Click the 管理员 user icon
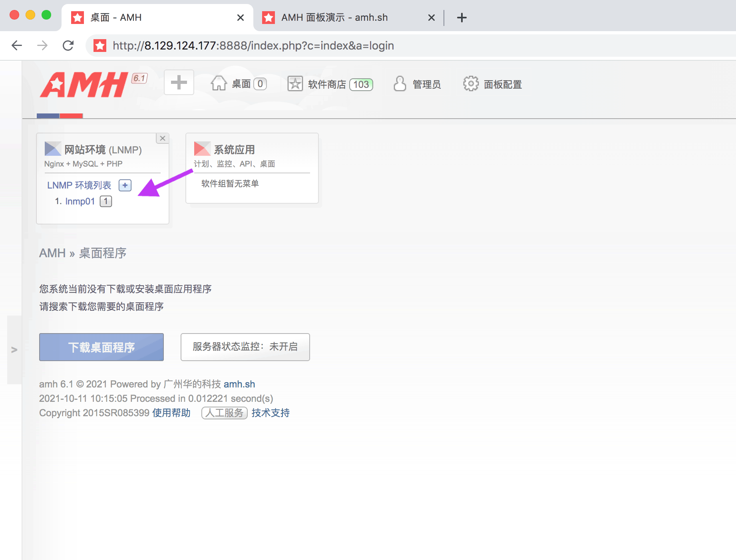736x560 pixels. [400, 84]
